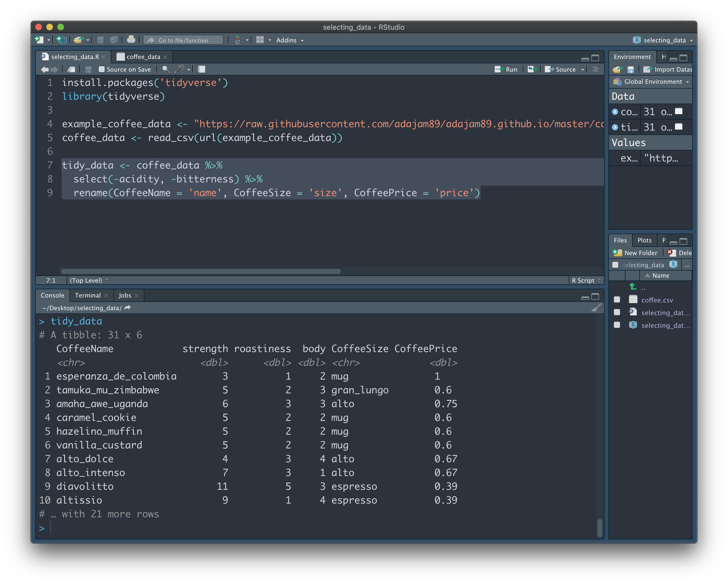
Task: Check the box for coffee.csv
Action: pyautogui.click(x=617, y=300)
